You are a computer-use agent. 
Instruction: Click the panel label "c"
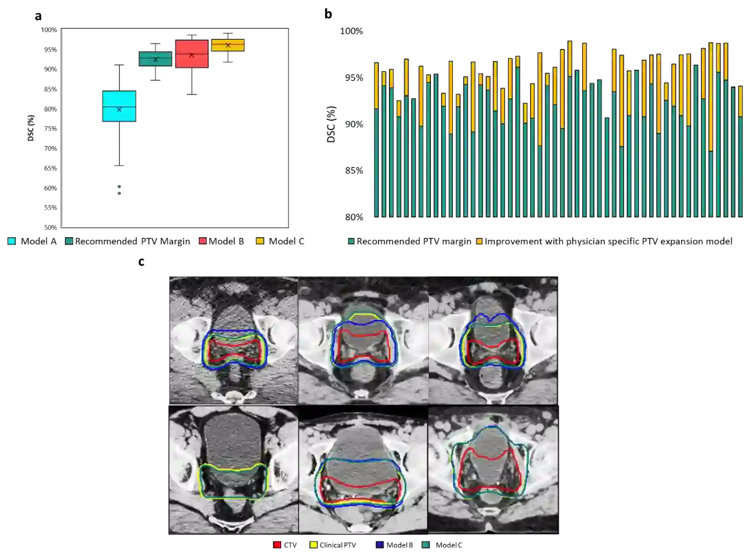[141, 261]
